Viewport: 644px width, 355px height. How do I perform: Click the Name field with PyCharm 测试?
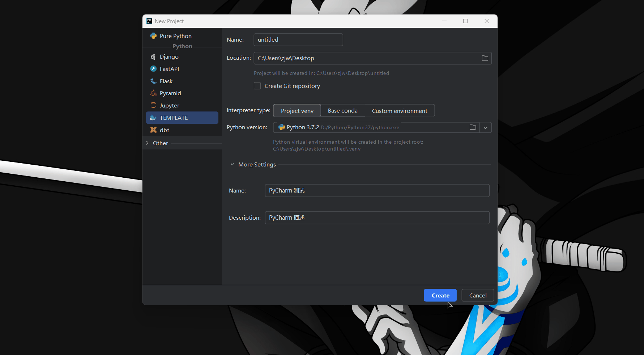coord(377,190)
